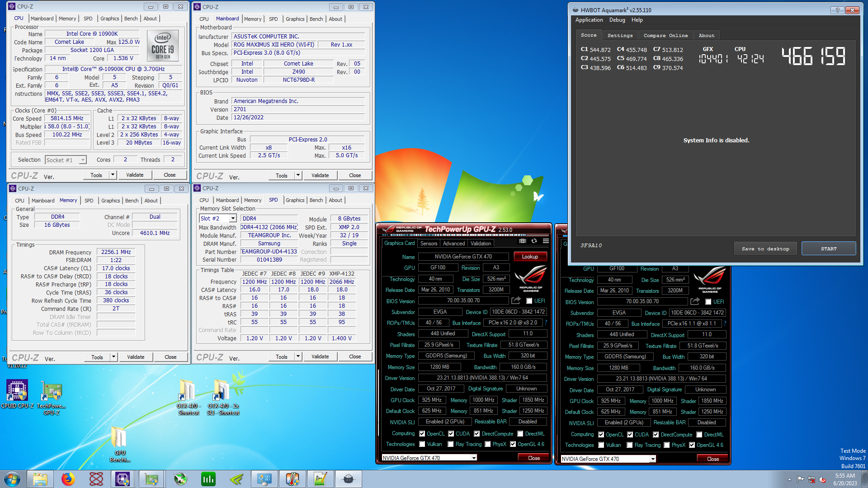Open the Windows Start menu orb

[12, 479]
